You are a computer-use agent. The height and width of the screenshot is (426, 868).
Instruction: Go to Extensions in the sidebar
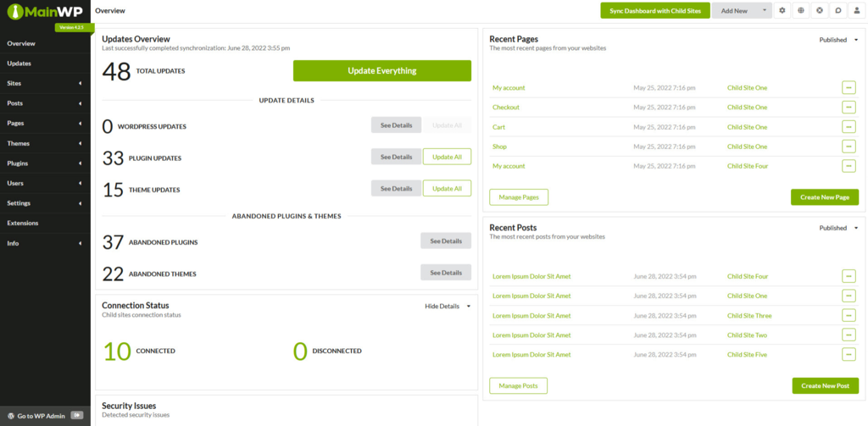(23, 223)
